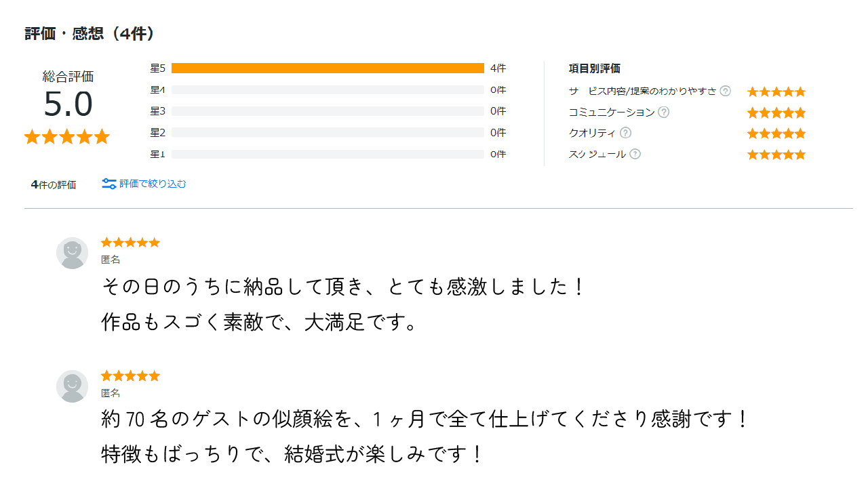Image resolution: width=868 pixels, height=488 pixels.
Task: Select the 4件の評価 tab
Action: [52, 184]
